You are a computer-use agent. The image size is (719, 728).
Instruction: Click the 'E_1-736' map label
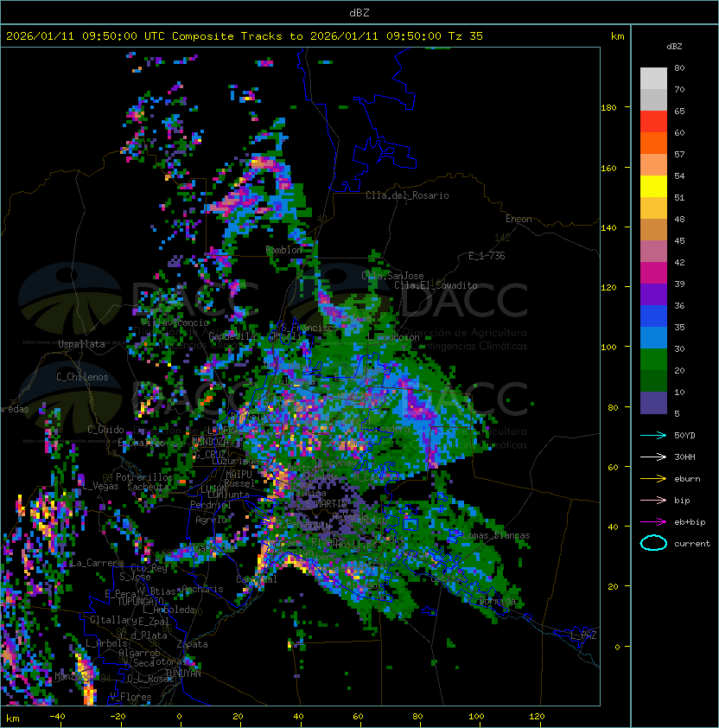(x=487, y=256)
